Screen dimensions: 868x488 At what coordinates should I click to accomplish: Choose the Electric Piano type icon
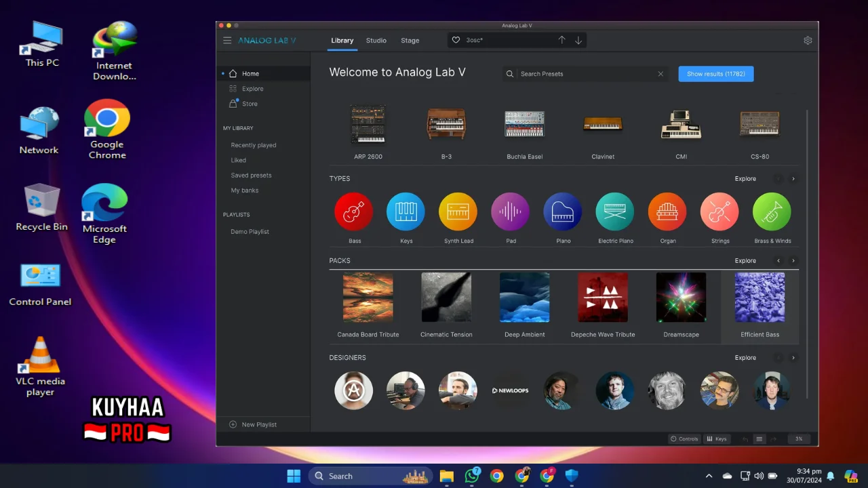click(615, 211)
